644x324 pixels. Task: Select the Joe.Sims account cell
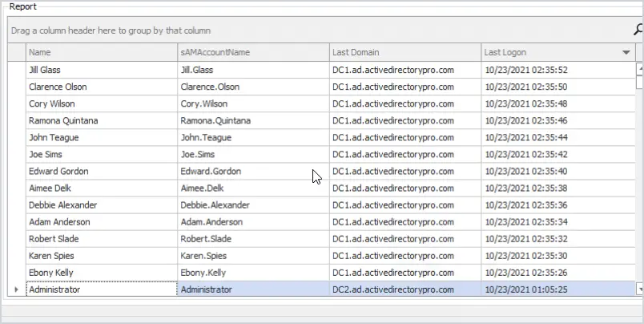click(x=253, y=154)
